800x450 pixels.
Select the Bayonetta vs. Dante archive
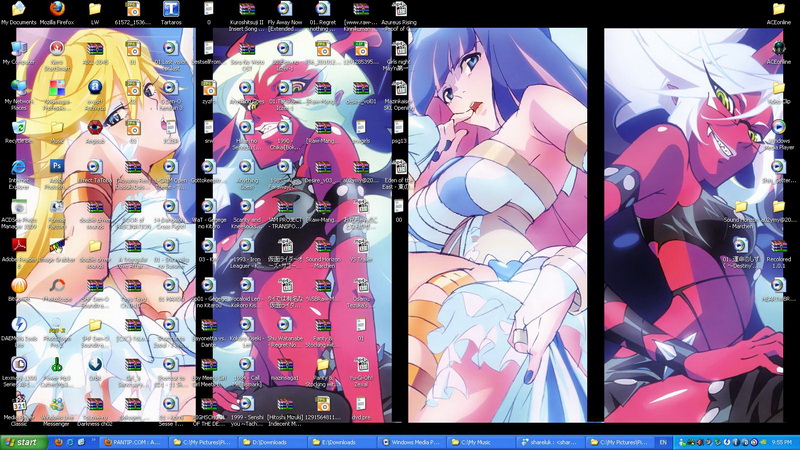point(209,333)
